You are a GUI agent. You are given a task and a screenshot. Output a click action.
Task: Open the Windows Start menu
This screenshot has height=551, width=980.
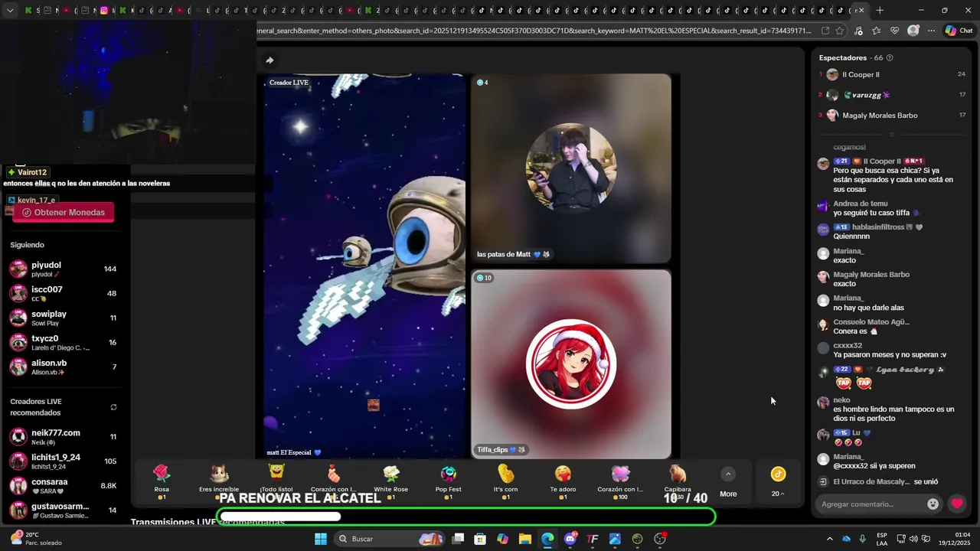pos(321,539)
